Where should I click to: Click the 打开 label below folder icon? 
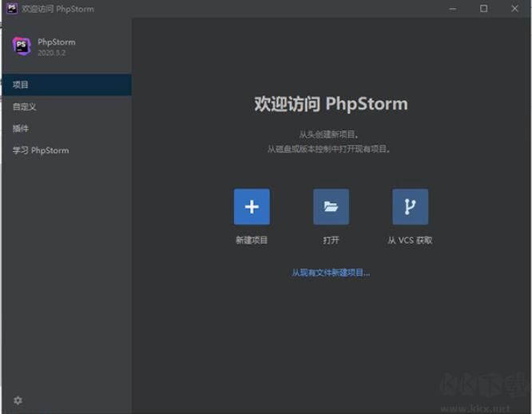[x=331, y=240]
